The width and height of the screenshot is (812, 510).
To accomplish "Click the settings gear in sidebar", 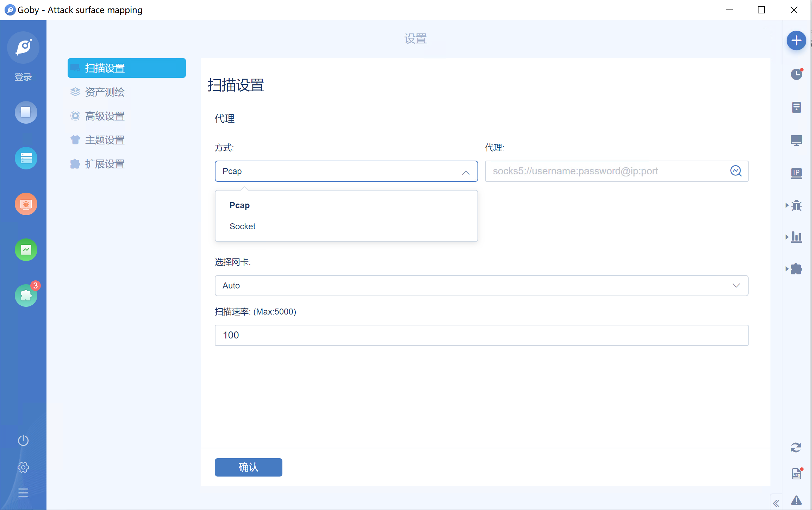I will (x=23, y=467).
